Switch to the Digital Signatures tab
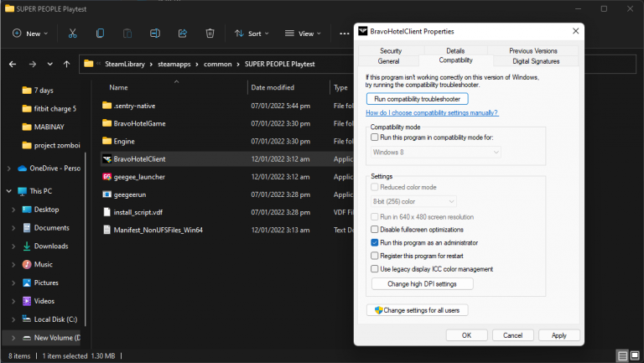The width and height of the screenshot is (644, 363). [536, 61]
